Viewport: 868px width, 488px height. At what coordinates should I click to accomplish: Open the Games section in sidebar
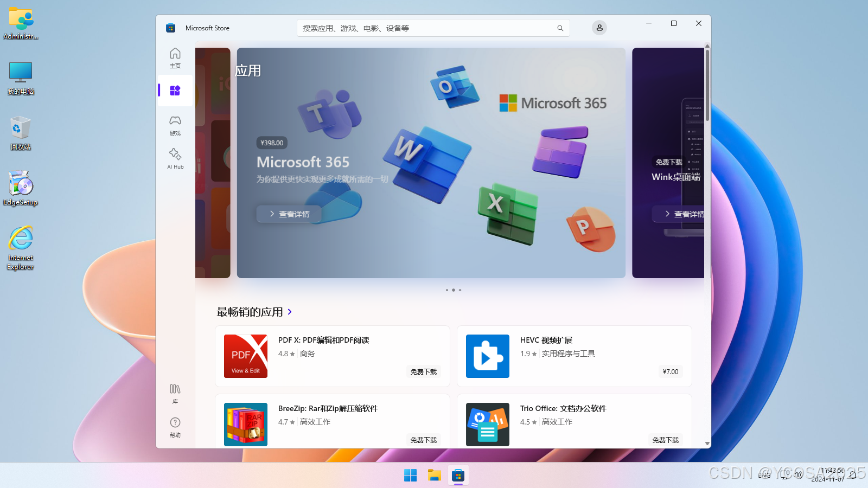pyautogui.click(x=175, y=125)
